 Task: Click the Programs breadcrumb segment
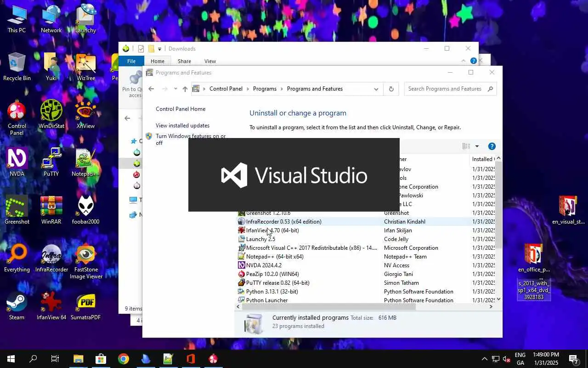[x=265, y=89]
